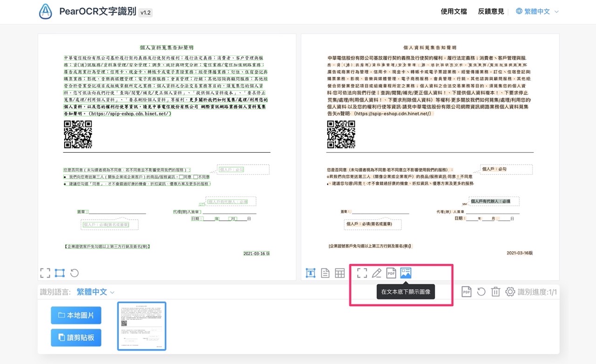The height and width of the screenshot is (364, 596).
Task: Click the PDF icon next to the pencil
Action: pos(391,273)
